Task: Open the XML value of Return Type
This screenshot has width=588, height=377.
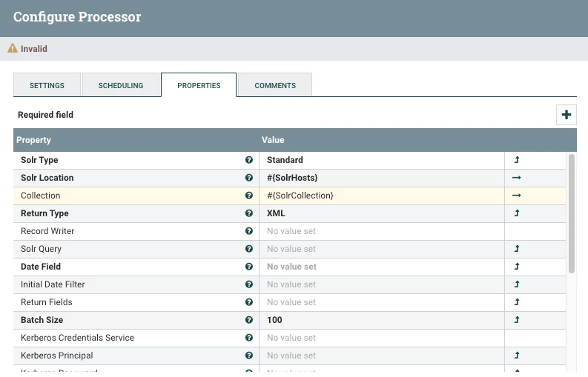Action: tap(381, 213)
